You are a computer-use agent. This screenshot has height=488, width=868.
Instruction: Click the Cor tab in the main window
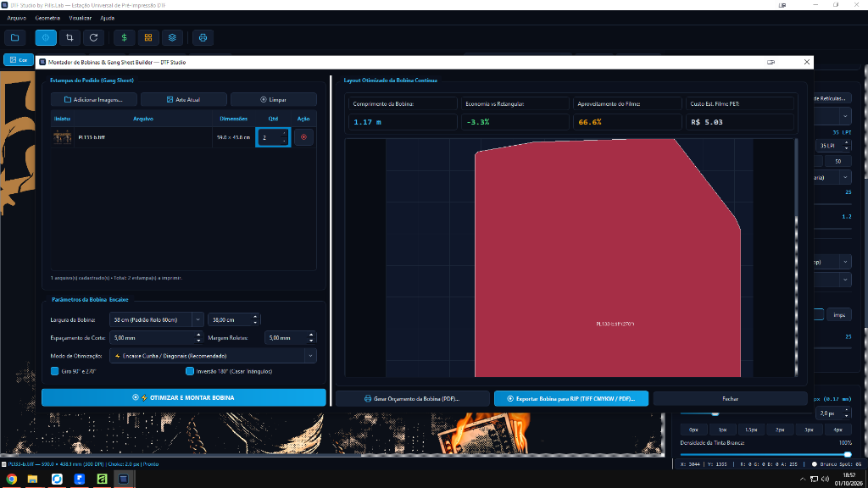coord(19,60)
